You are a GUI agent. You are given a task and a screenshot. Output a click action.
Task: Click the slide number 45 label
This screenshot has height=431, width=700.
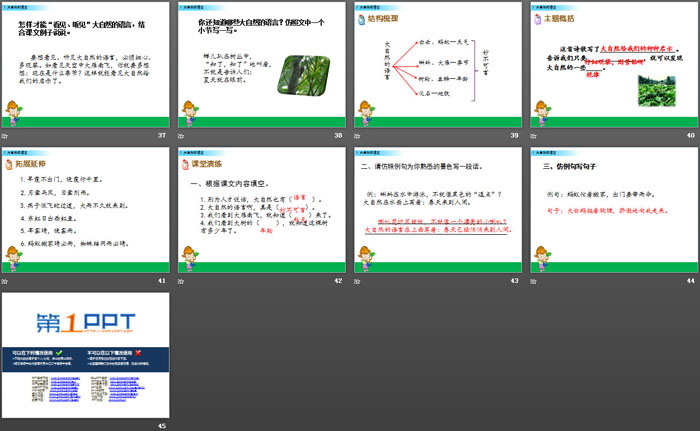162,425
